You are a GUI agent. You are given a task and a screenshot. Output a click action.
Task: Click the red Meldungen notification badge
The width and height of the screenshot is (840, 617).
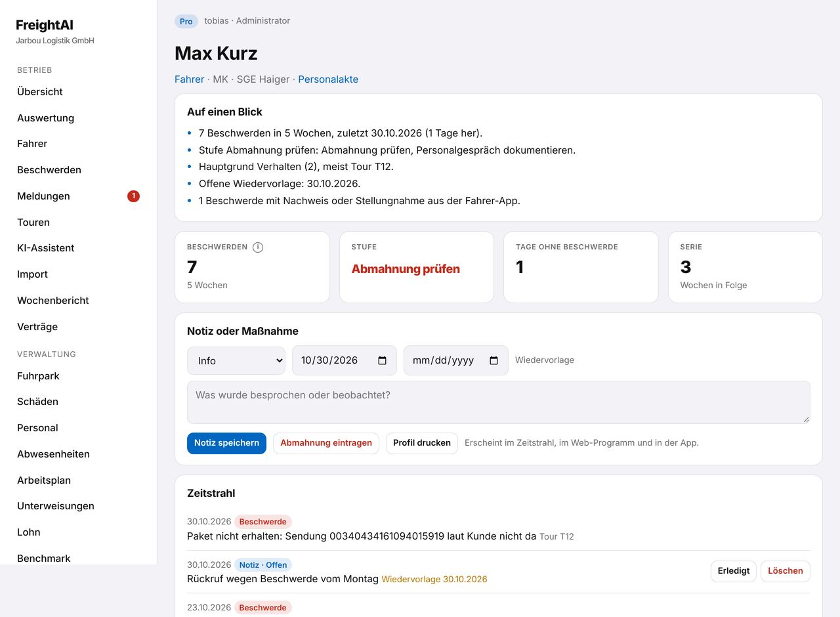click(133, 196)
